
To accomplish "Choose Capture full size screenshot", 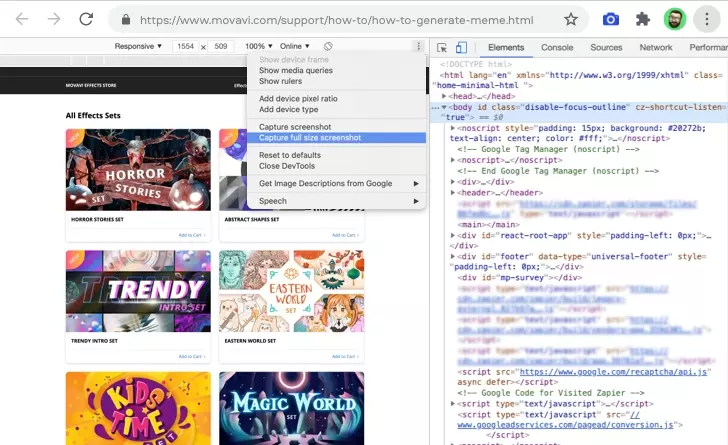I will coord(336,137).
